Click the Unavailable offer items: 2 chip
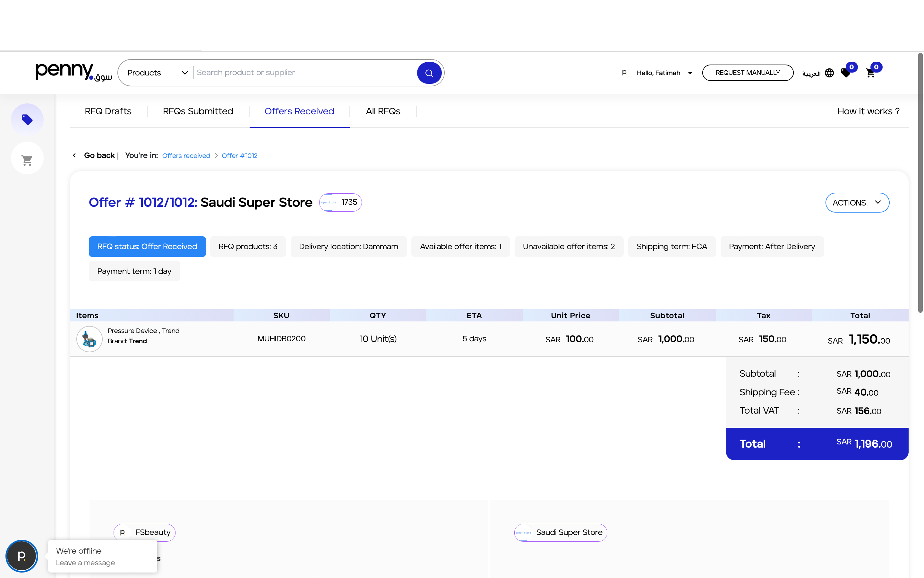Image resolution: width=924 pixels, height=578 pixels. pos(569,247)
